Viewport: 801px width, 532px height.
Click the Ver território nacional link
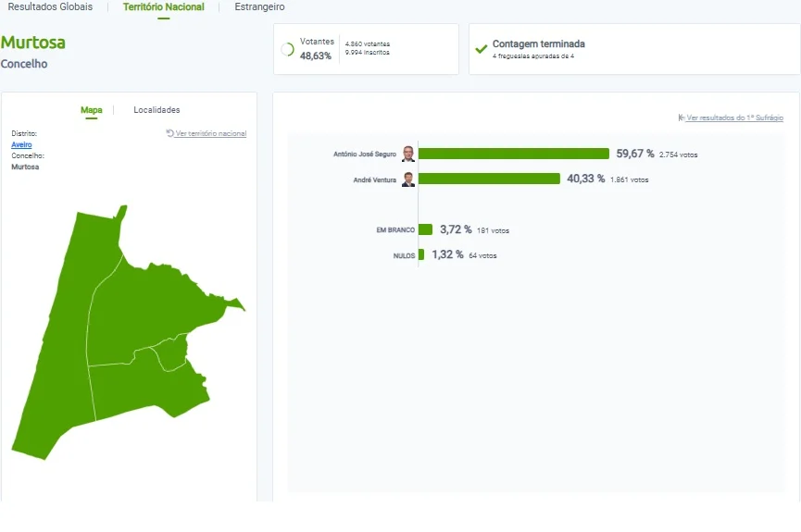pos(210,133)
